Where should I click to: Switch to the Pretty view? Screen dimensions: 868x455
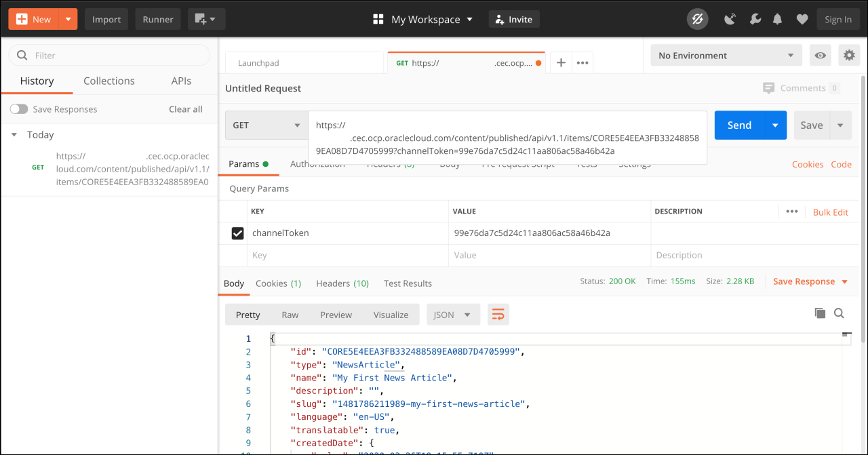tap(248, 315)
